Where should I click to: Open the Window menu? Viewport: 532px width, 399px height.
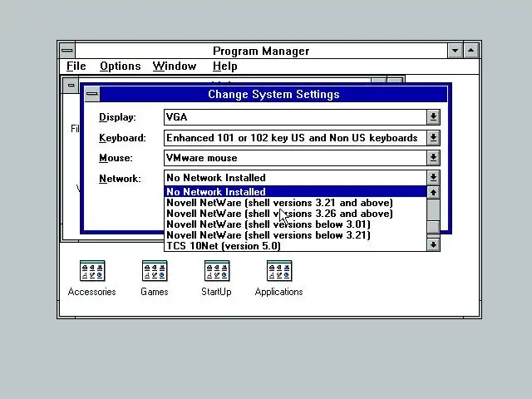pos(175,66)
